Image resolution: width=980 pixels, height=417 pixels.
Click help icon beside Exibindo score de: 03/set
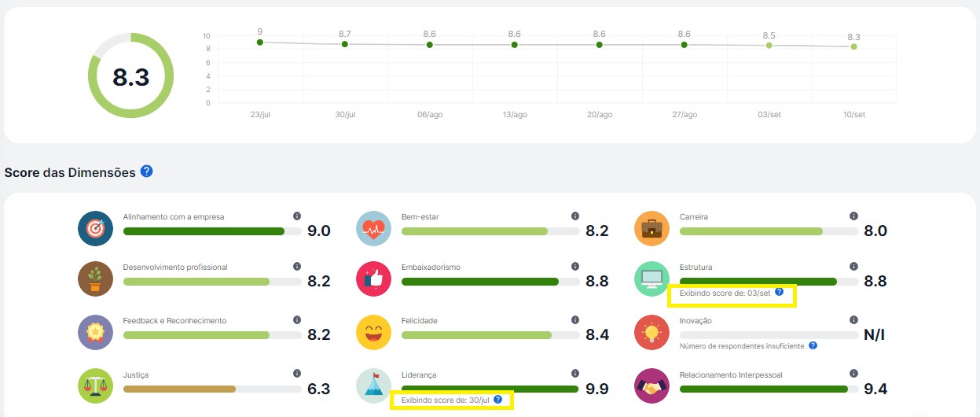tap(779, 292)
